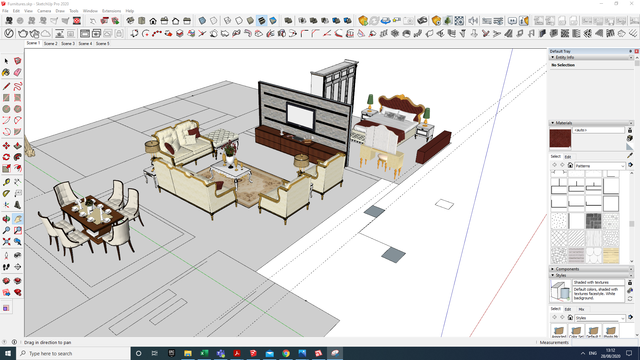
Task: Choose the yellow wood plank pattern swatch
Action: pos(611,256)
